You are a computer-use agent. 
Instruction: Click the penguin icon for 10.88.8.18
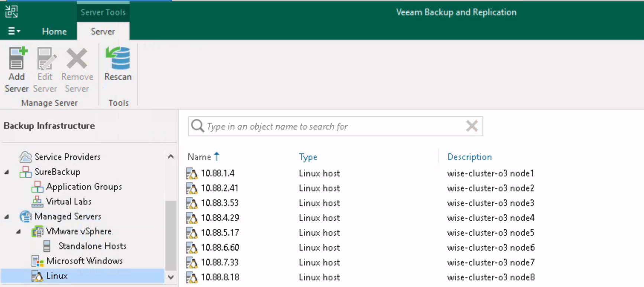click(x=192, y=277)
